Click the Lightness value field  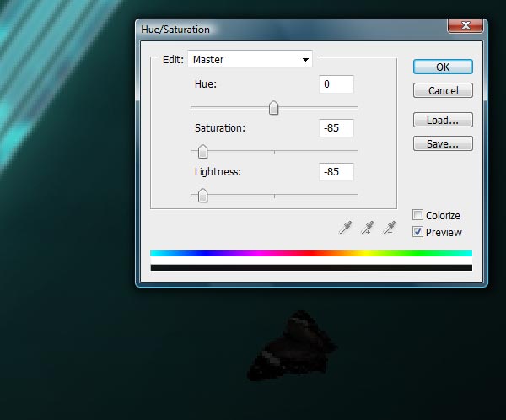336,172
